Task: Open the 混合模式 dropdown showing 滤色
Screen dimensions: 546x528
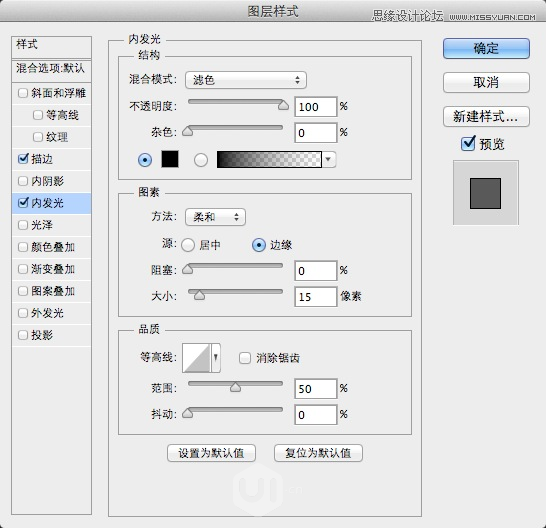Action: click(x=246, y=80)
